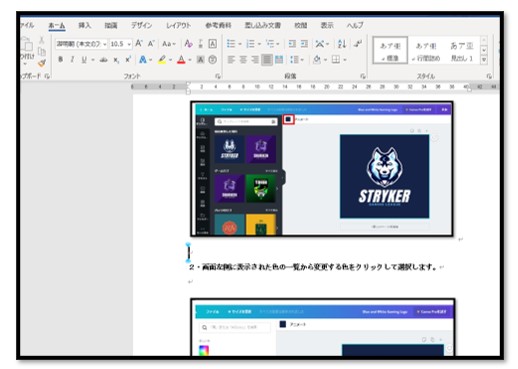Viewport: 518px width, 369px height.
Task: Click the bullet list icon
Action: pyautogui.click(x=230, y=44)
